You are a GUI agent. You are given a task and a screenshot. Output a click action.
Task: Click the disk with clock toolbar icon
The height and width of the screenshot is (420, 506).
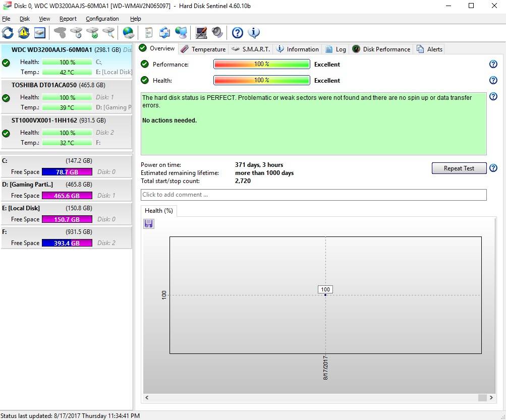[x=76, y=33]
